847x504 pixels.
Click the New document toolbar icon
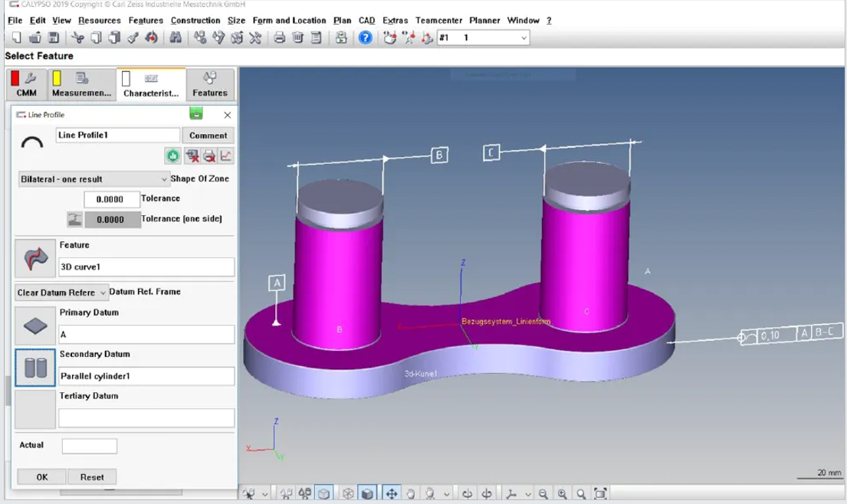click(x=16, y=38)
